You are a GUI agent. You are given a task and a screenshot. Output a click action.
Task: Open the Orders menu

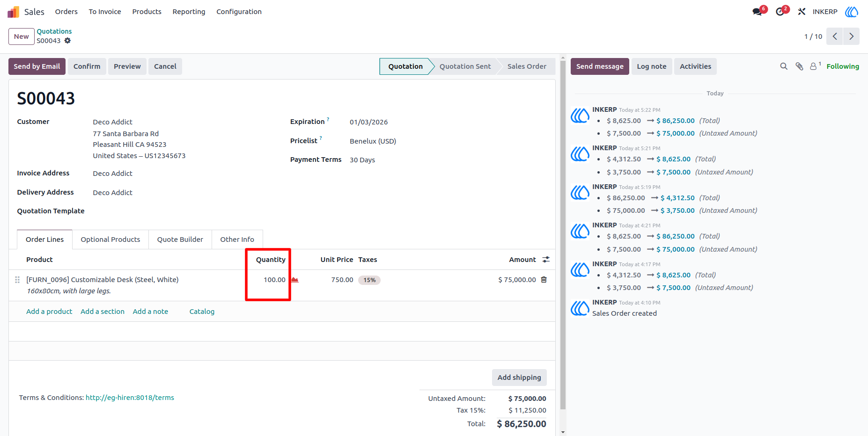coord(66,12)
